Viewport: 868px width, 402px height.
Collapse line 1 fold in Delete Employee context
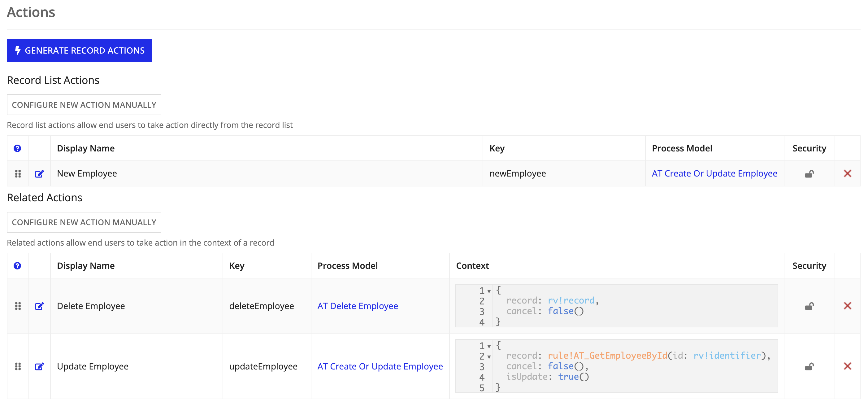pos(489,291)
